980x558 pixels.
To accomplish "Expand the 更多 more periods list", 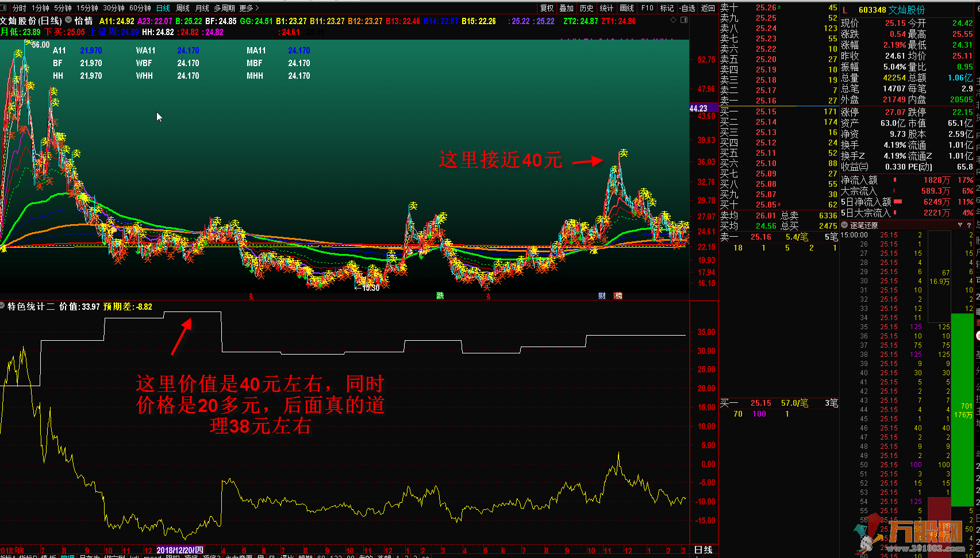I will click(249, 8).
